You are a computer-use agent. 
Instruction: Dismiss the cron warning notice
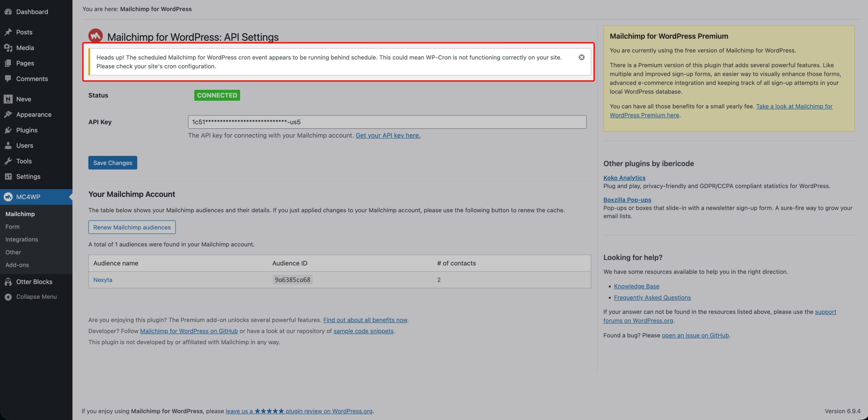click(x=581, y=57)
